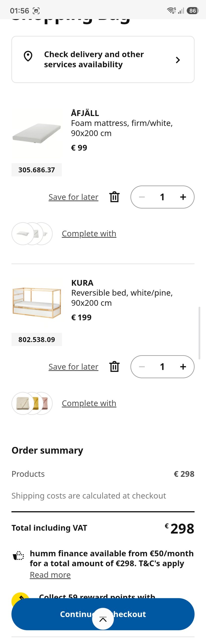
Task: Decrease KURA bed quantity with minus
Action: (x=142, y=367)
